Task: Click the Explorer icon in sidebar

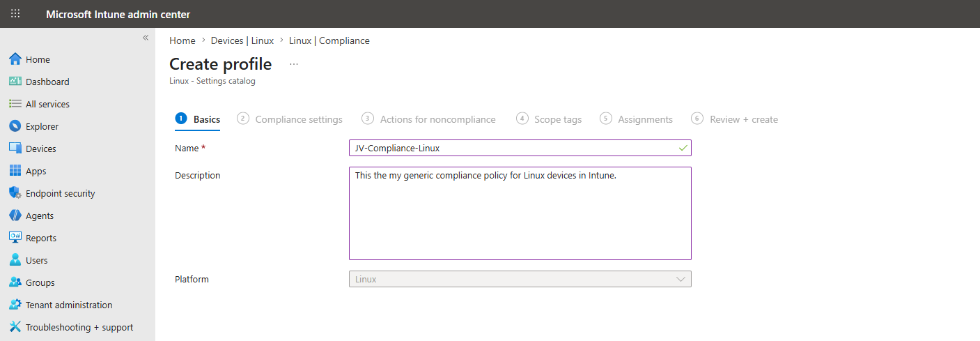Action: 15,126
